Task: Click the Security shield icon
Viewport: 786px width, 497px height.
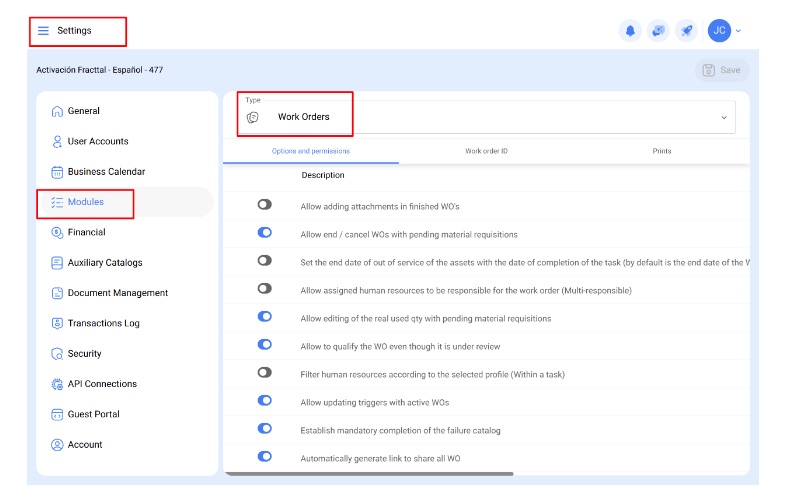Action: pyautogui.click(x=57, y=354)
